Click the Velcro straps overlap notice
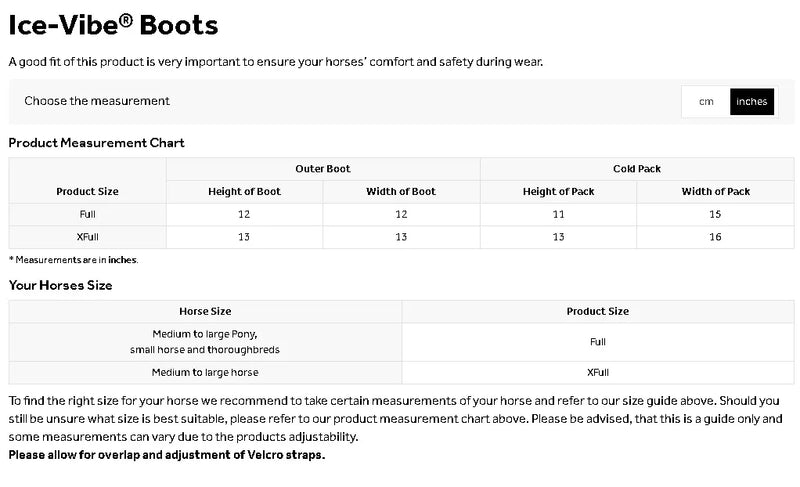 tap(167, 455)
